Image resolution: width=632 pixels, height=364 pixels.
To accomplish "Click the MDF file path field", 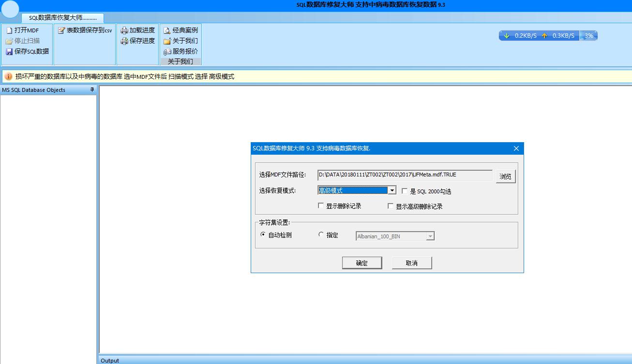I will pyautogui.click(x=405, y=175).
